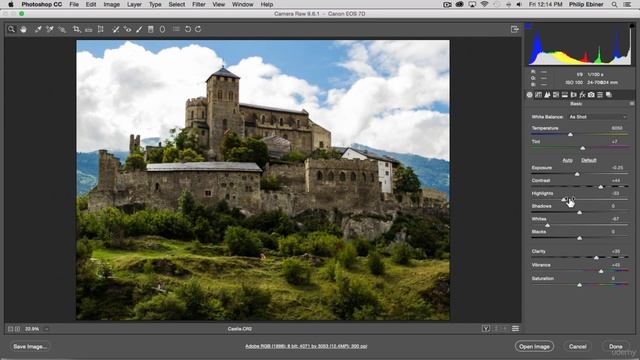Rotate image 90° counter-clockwise
Screen dimensions: 640x360
tap(188, 29)
